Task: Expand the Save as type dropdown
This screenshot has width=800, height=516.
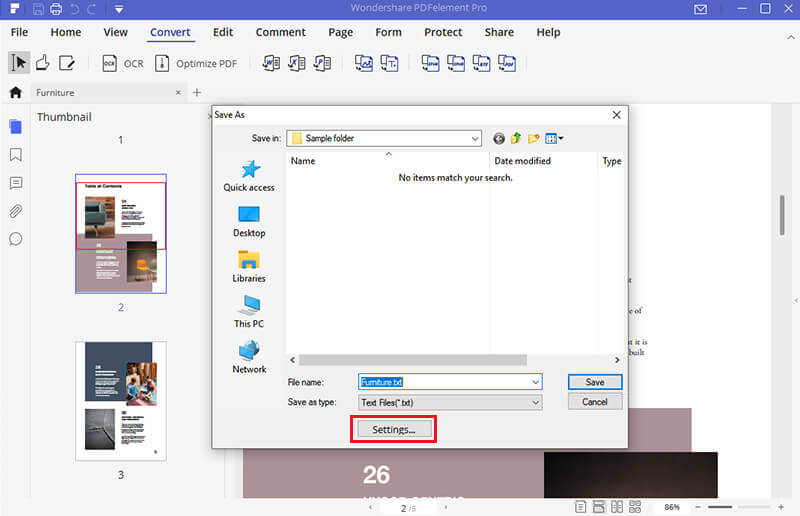Action: [535, 402]
